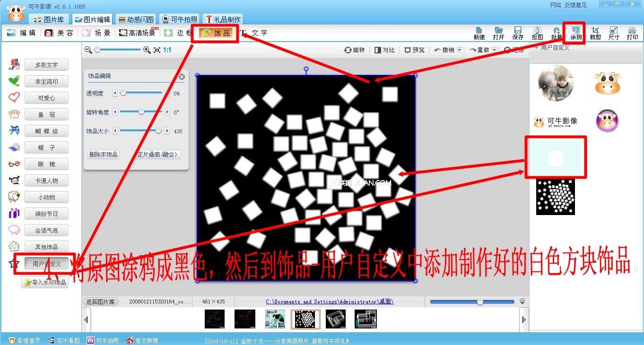Select the cow head custom ornament
The width and height of the screenshot is (644, 345).
pyautogui.click(x=608, y=83)
